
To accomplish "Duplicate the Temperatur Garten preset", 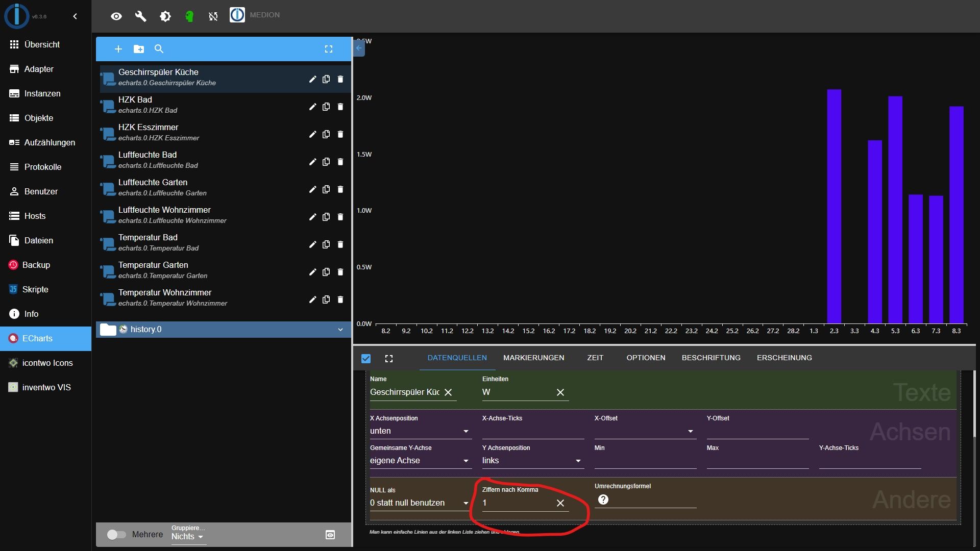I will [326, 272].
